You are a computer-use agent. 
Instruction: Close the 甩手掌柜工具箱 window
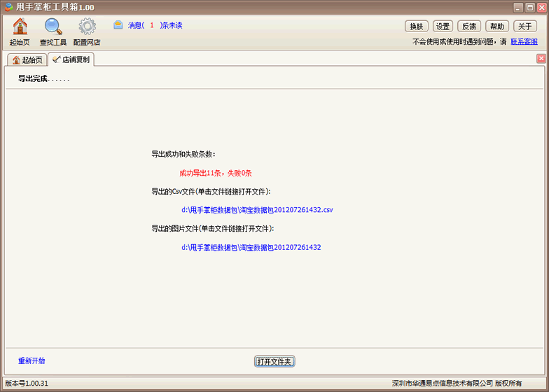pyautogui.click(x=542, y=7)
